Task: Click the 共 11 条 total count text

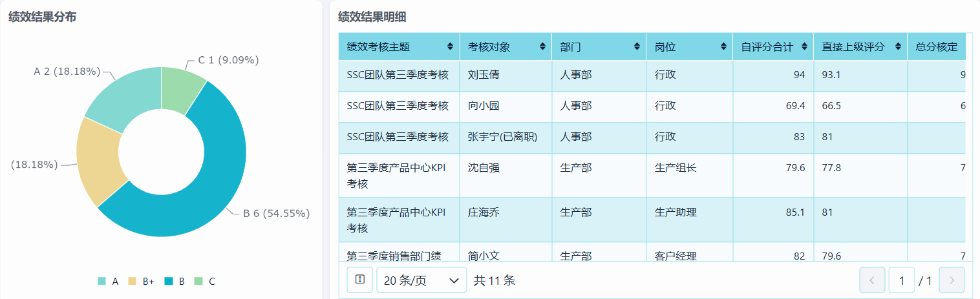Action: [x=495, y=280]
